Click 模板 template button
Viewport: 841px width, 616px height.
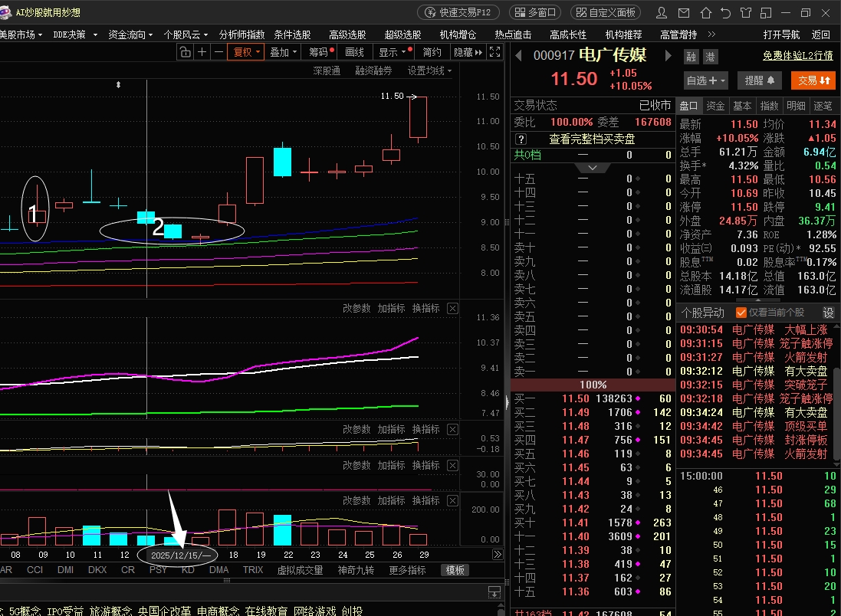pos(455,570)
